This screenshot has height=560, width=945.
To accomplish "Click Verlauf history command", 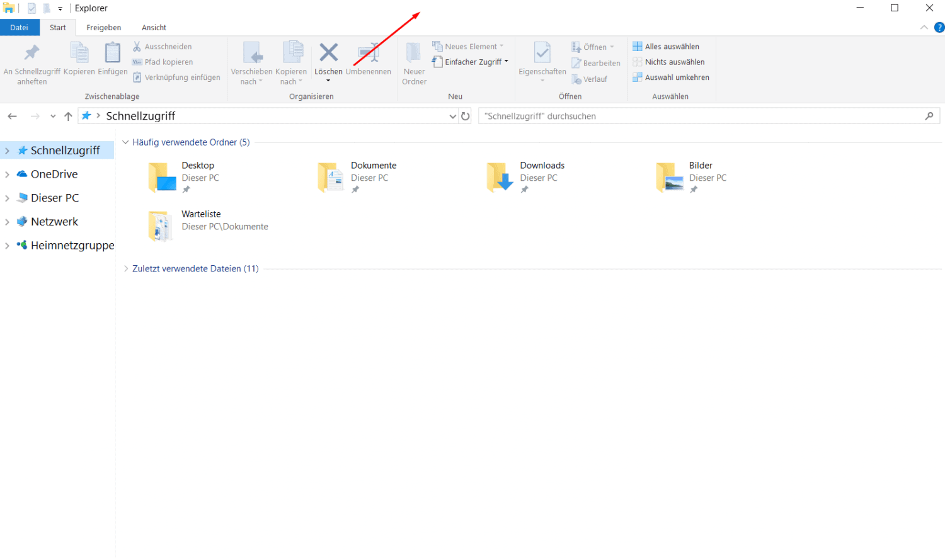I will (589, 79).
